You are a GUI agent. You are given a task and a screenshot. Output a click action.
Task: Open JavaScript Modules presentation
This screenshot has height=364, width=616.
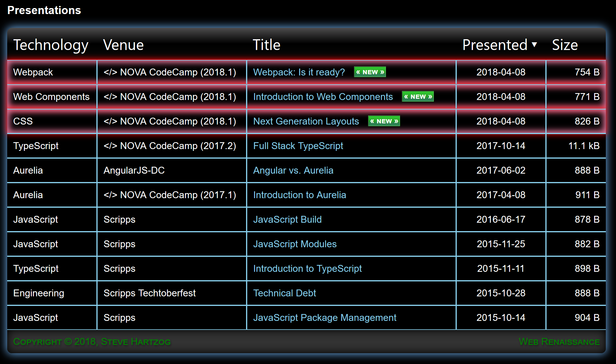click(x=295, y=244)
